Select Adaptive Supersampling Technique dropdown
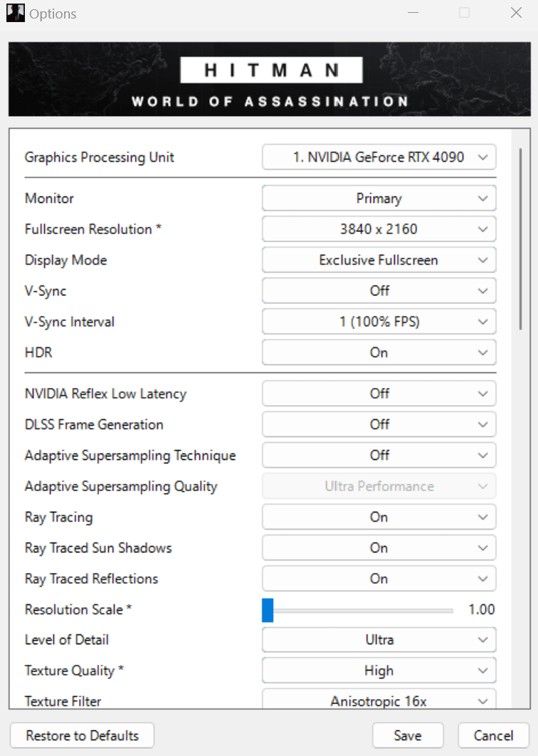The height and width of the screenshot is (756, 538). pos(379,455)
